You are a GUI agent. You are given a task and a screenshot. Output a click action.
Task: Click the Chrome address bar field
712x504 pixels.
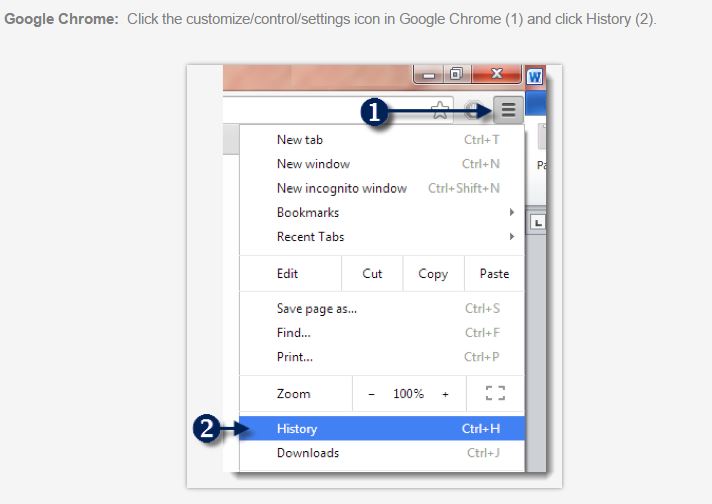pyautogui.click(x=338, y=110)
